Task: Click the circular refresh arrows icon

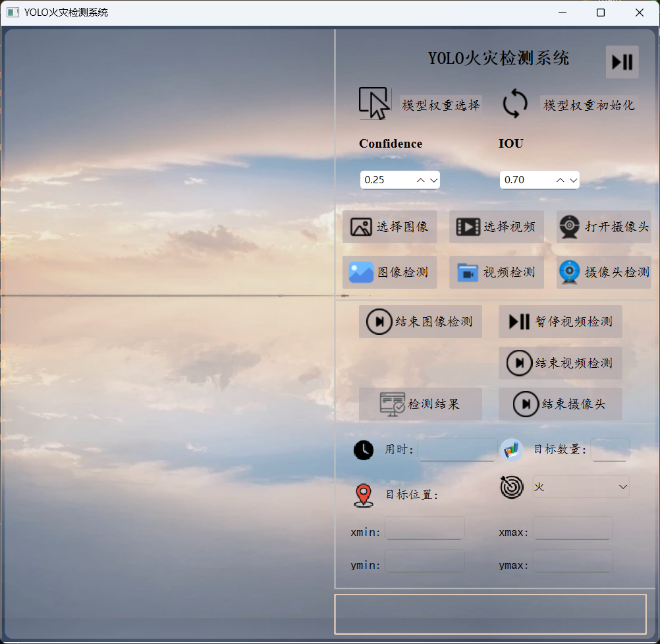Action: (x=515, y=103)
